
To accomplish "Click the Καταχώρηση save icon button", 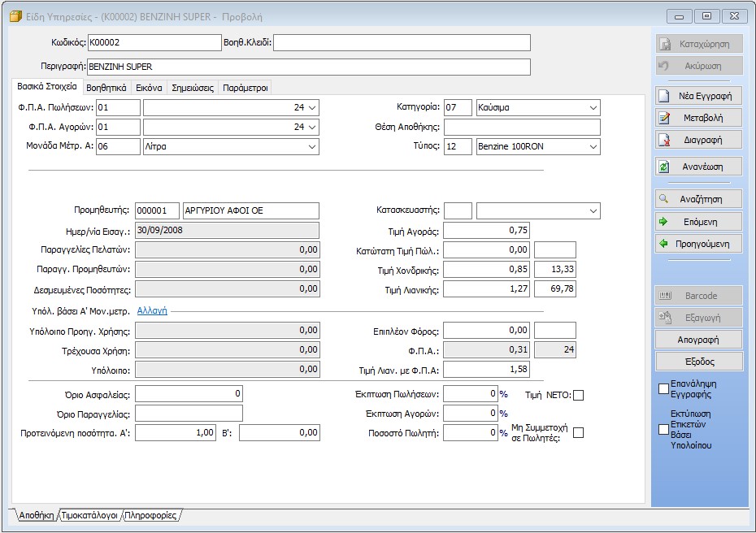I will pyautogui.click(x=698, y=44).
